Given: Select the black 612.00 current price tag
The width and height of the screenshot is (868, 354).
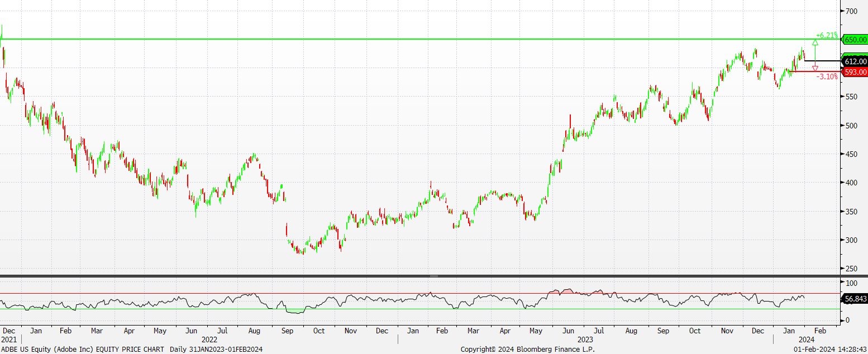Looking at the screenshot, I should pyautogui.click(x=855, y=61).
